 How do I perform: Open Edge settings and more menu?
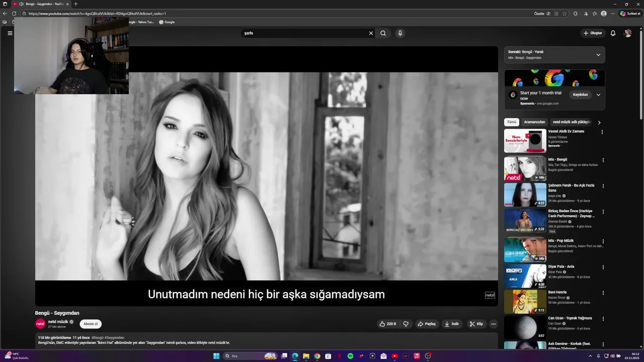[x=613, y=14]
